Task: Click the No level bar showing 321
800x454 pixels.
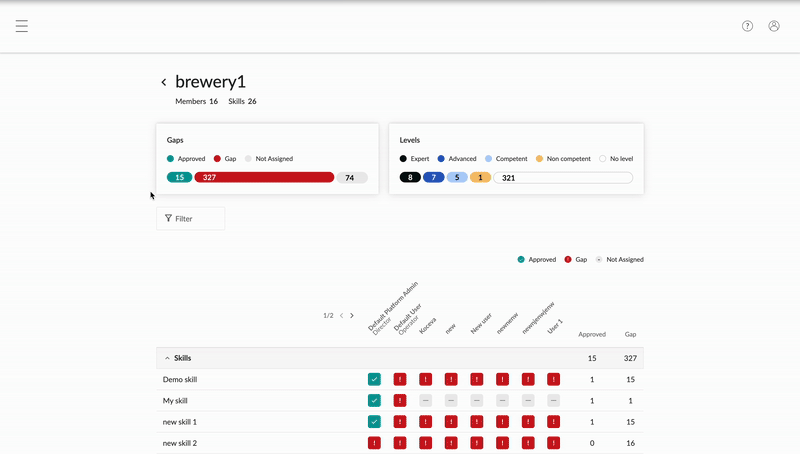Action: [563, 178]
